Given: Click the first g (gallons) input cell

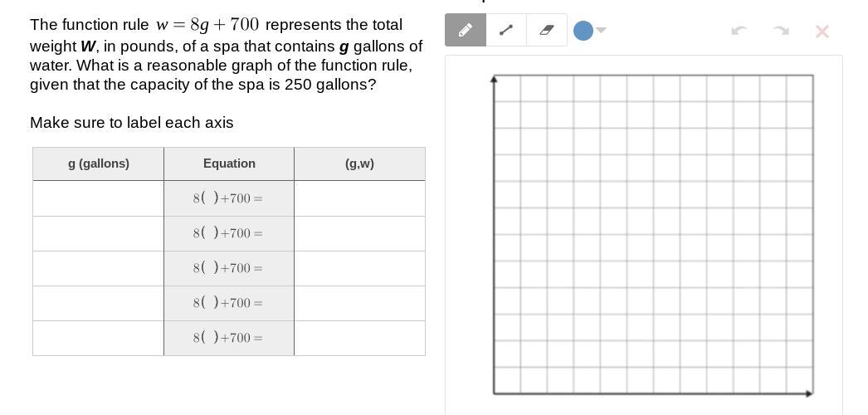Looking at the screenshot, I should click(x=98, y=198).
